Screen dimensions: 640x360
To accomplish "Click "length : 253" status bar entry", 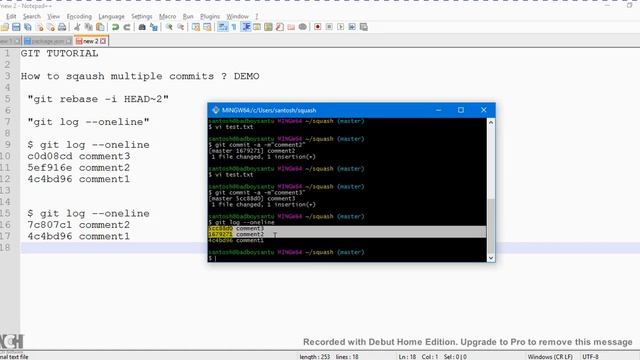I will (x=315, y=357).
